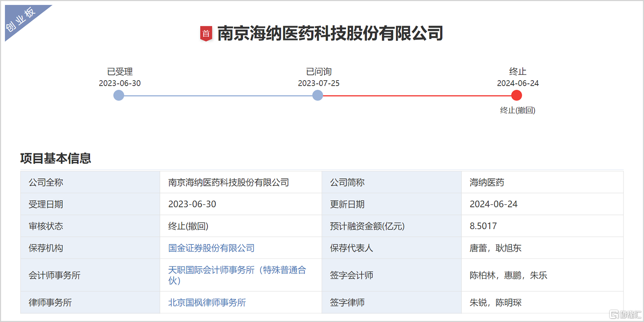644x322 pixels.
Task: Select the 已问询 timeline node
Action: pos(317,95)
